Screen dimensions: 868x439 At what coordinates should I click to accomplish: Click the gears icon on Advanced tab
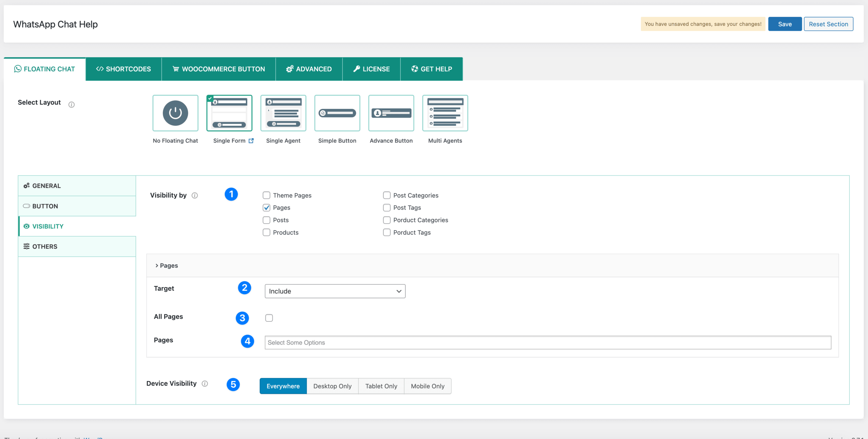tap(290, 69)
